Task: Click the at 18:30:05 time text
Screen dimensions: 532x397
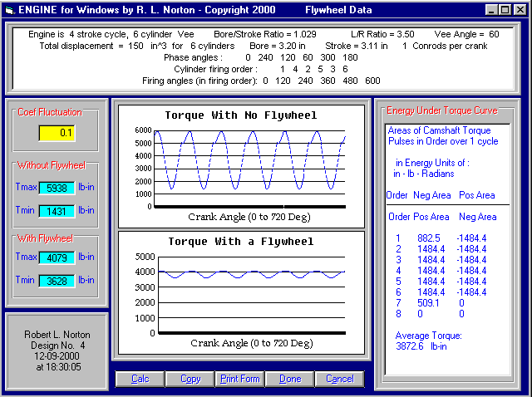Action: coord(58,367)
